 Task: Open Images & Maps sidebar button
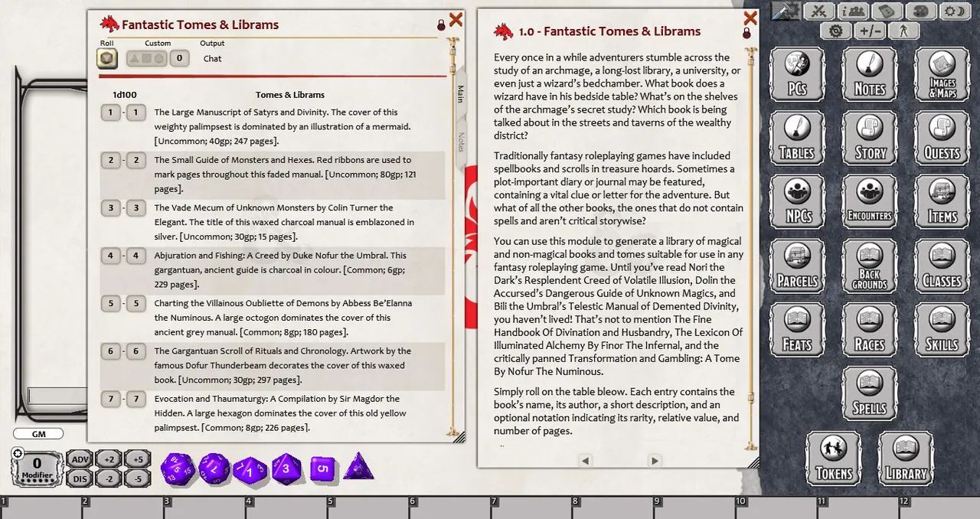pyautogui.click(x=942, y=75)
